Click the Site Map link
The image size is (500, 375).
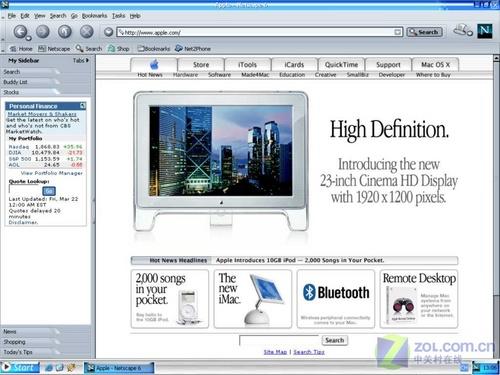[x=275, y=352]
